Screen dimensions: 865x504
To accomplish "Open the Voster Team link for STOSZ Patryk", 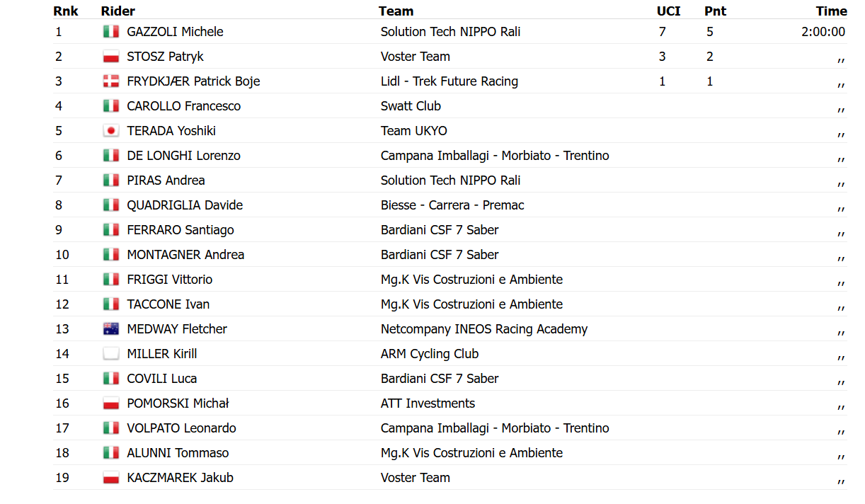I will [416, 57].
